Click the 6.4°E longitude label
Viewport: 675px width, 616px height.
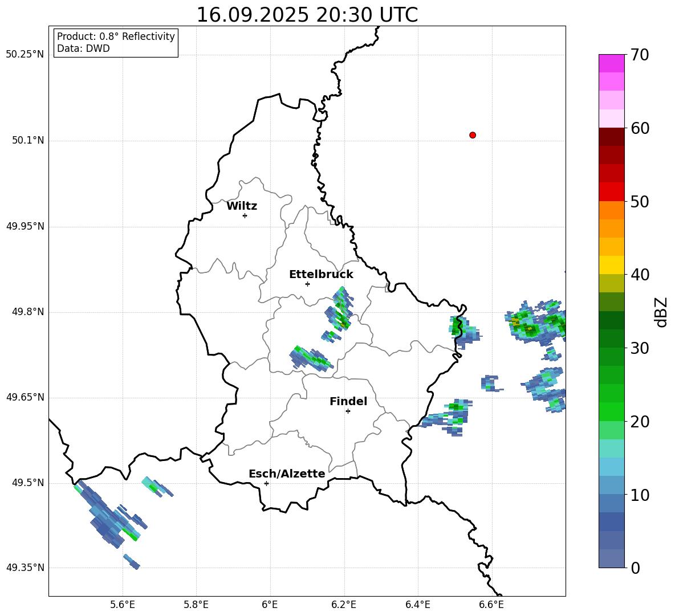point(417,605)
